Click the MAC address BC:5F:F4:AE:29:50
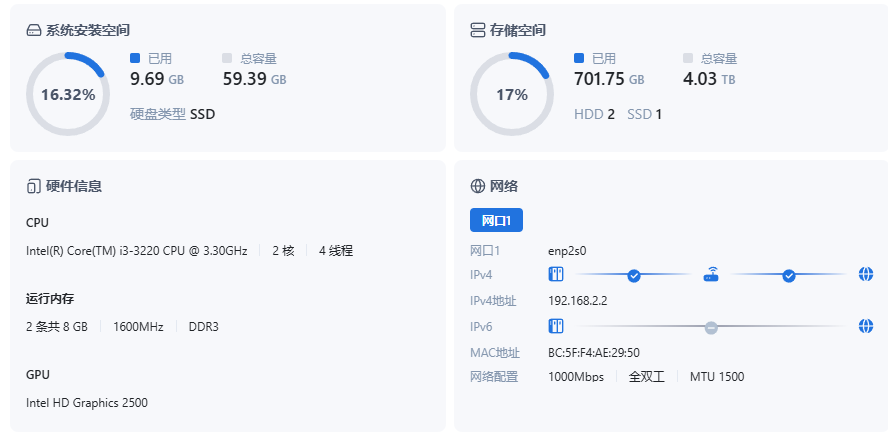888x434 pixels. [x=594, y=353]
